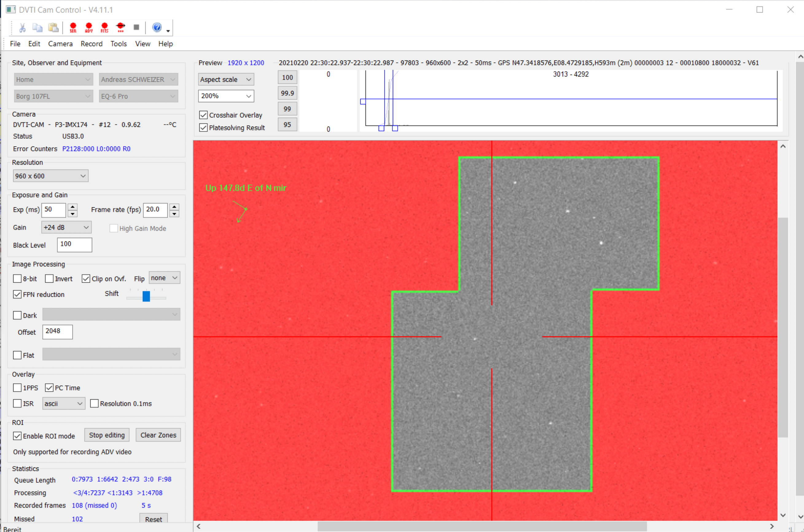Start SER recording from toolbar
804x532 pixels.
(x=73, y=27)
